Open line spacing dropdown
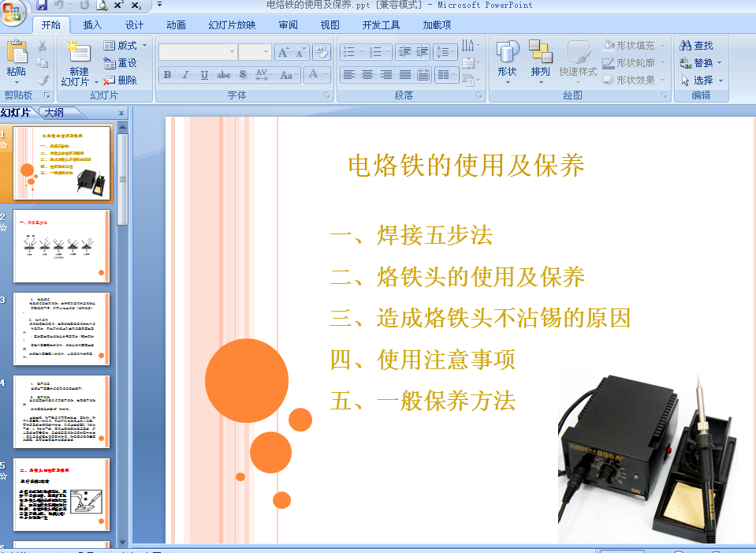 click(x=445, y=52)
